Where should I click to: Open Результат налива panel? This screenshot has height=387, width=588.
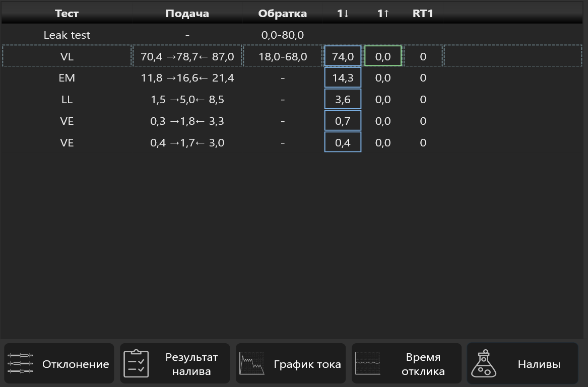point(175,363)
